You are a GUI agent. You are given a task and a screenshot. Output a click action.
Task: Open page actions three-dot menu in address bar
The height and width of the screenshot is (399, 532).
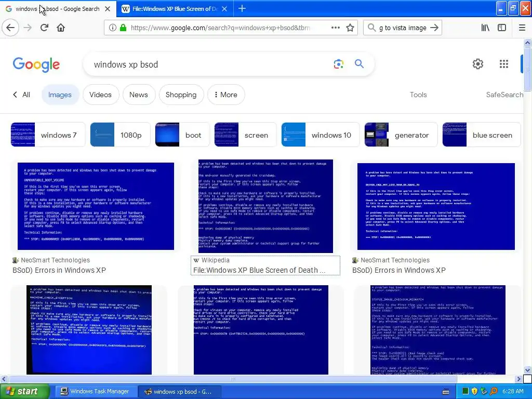click(336, 28)
